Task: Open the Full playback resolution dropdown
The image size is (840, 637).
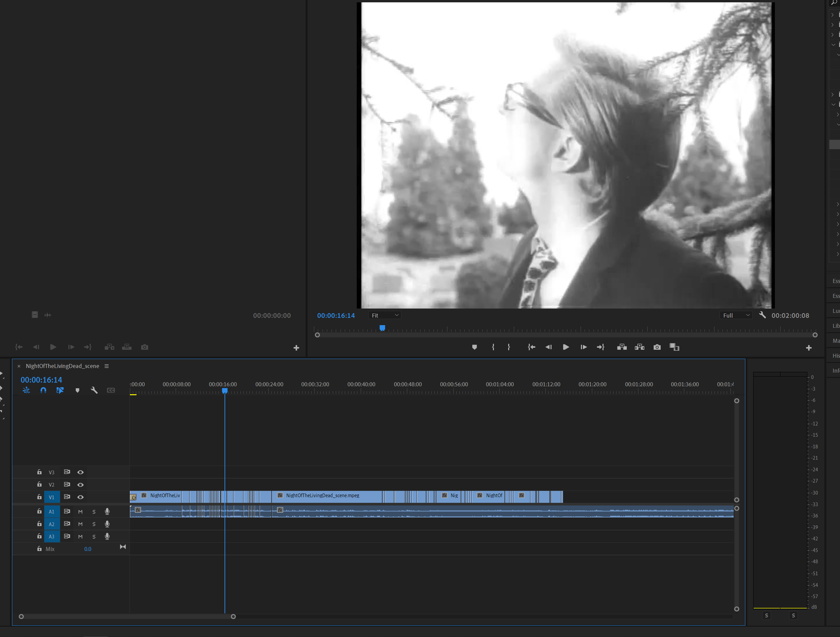Action: 736,316
